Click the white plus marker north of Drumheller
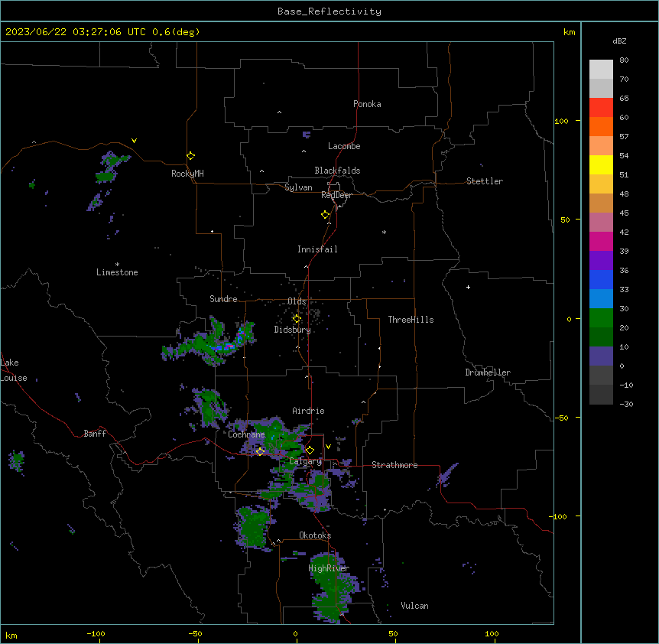Image resolution: width=659 pixels, height=644 pixels. (468, 287)
